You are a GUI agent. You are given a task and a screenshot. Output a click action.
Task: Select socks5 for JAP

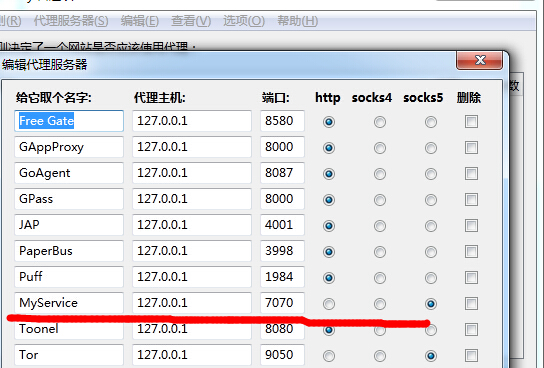point(431,226)
